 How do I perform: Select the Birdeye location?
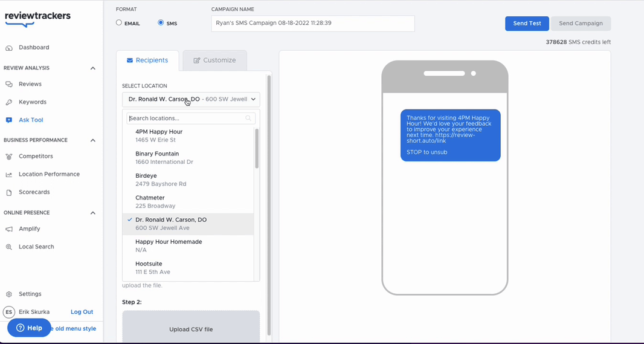[188, 180]
